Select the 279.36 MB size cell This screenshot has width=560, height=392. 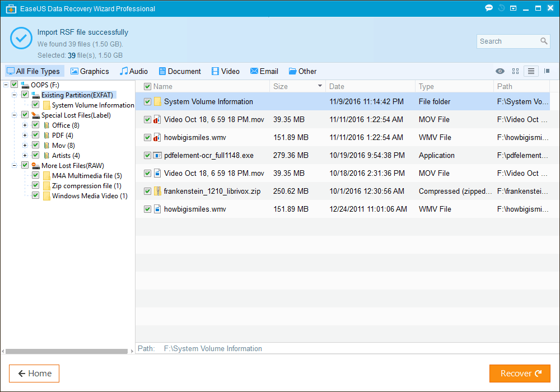point(291,155)
